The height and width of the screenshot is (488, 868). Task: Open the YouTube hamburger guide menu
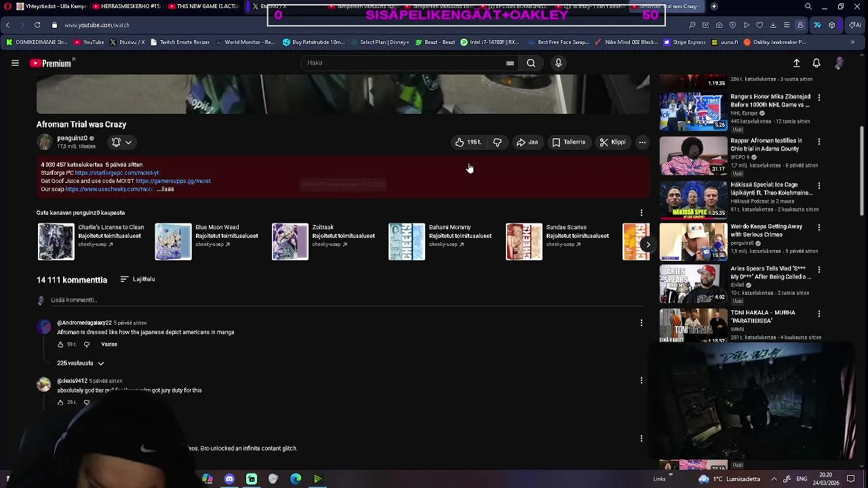(15, 63)
